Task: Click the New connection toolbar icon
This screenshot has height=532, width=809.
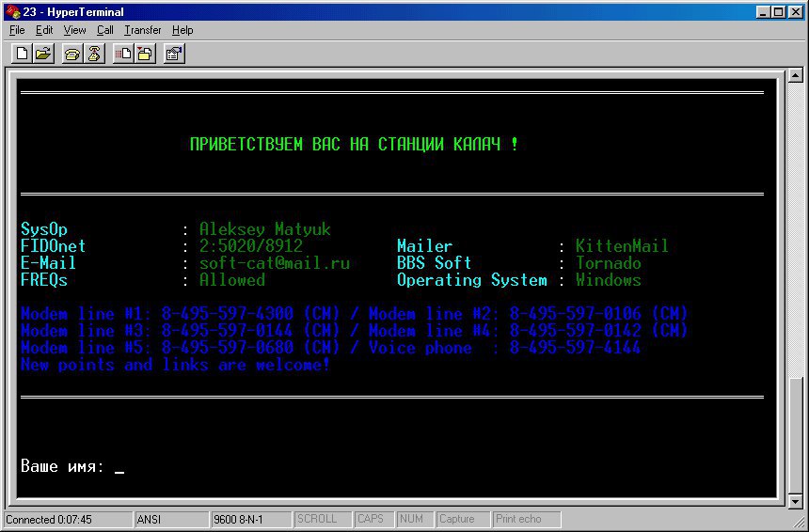Action: pos(23,54)
